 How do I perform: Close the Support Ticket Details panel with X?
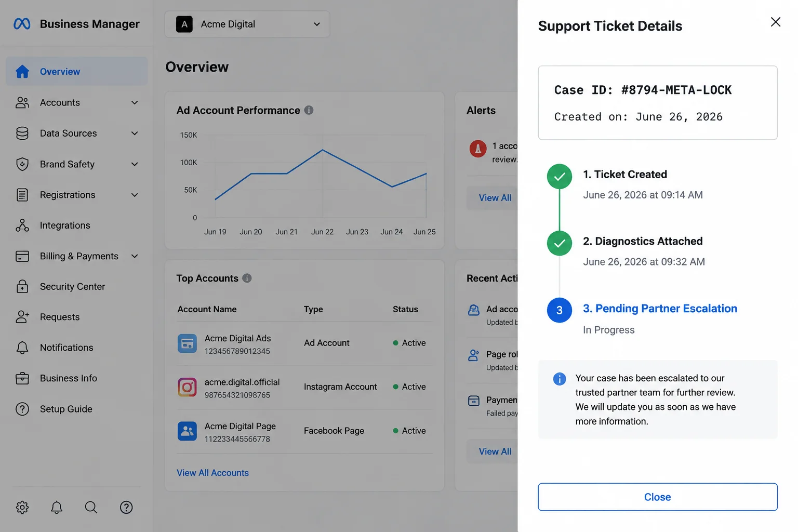coord(775,22)
